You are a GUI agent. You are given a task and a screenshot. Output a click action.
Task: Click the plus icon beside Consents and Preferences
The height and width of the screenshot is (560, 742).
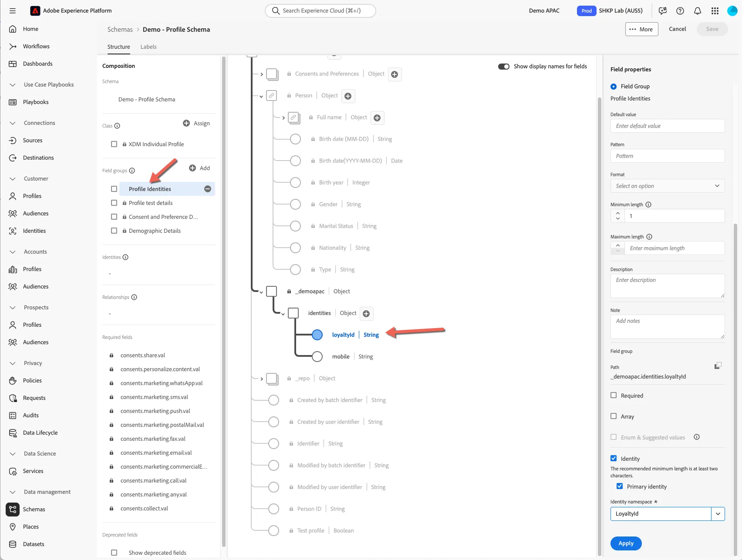395,74
